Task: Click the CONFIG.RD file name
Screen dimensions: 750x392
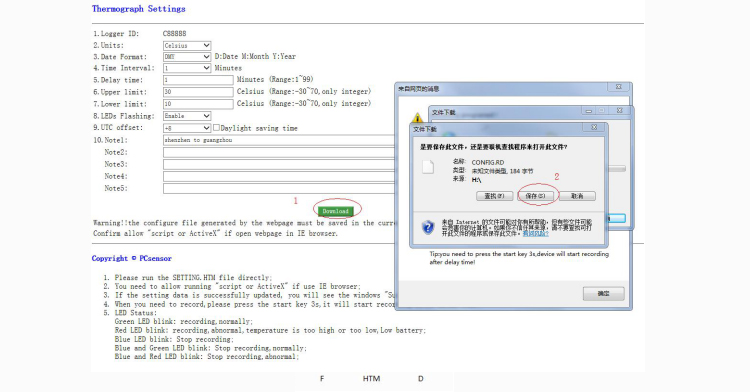Action: pyautogui.click(x=487, y=163)
